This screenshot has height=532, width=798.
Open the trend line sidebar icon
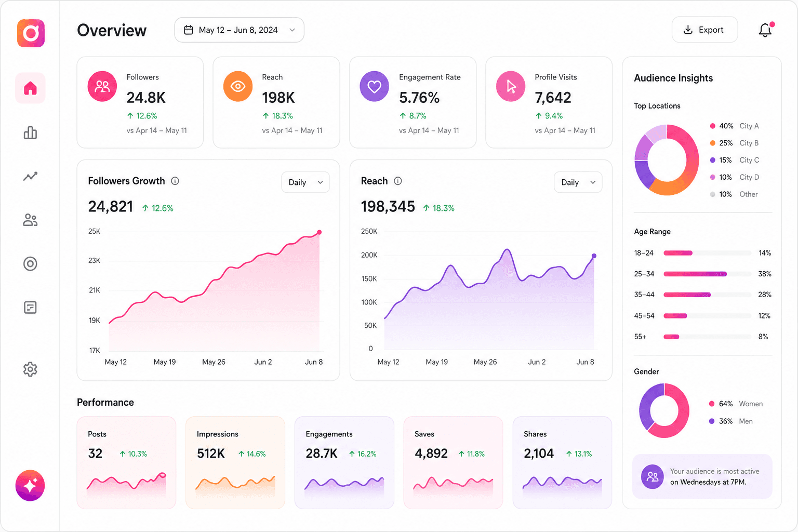(30, 177)
